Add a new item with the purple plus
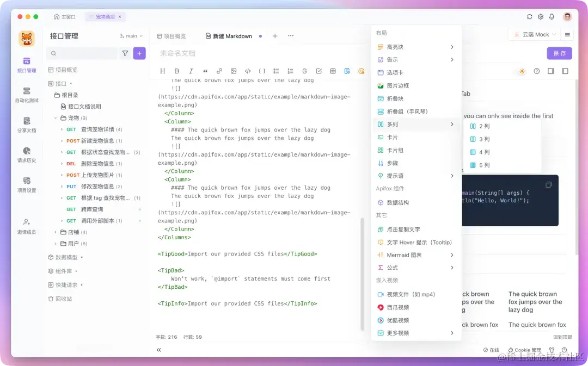588x366 pixels. [x=139, y=53]
